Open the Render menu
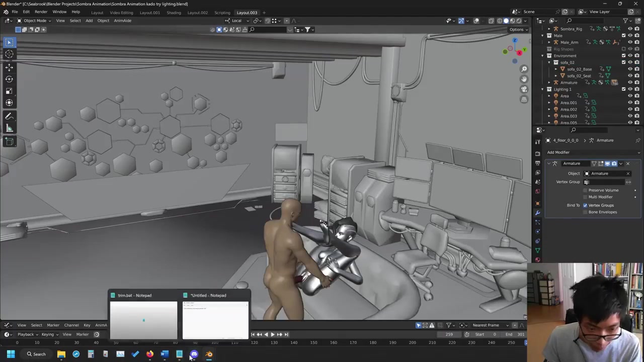This screenshot has width=644, height=362. pyautogui.click(x=41, y=12)
